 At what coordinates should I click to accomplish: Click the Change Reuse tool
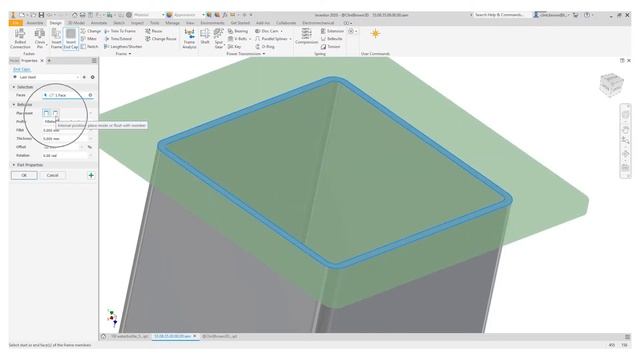161,39
